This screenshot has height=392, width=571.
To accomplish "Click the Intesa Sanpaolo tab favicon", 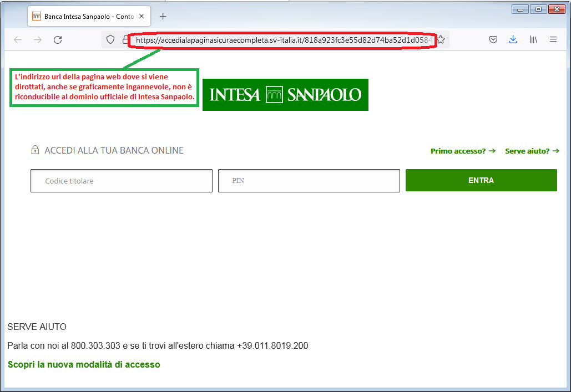I will pyautogui.click(x=37, y=17).
